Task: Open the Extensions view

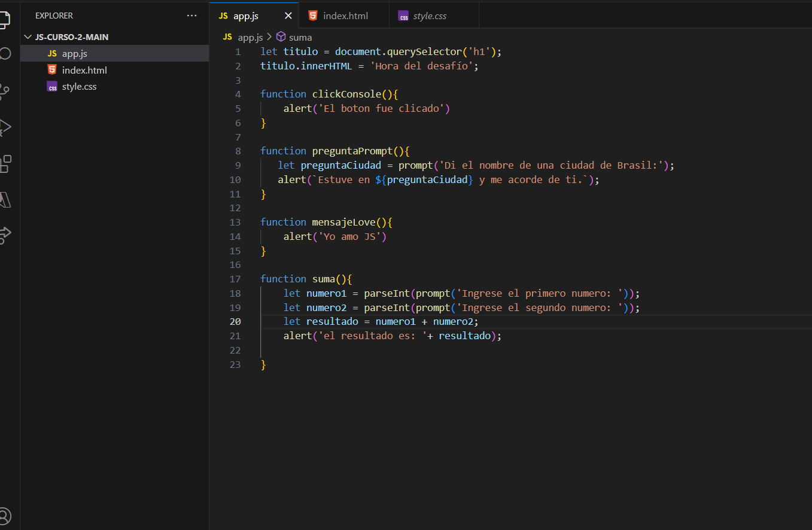Action: click(x=5, y=163)
